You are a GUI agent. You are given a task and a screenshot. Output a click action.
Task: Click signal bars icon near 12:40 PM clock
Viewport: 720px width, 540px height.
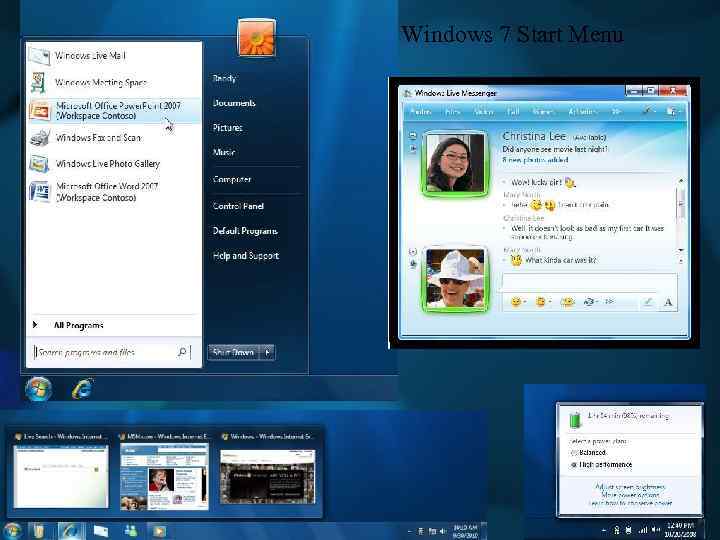coord(643,530)
